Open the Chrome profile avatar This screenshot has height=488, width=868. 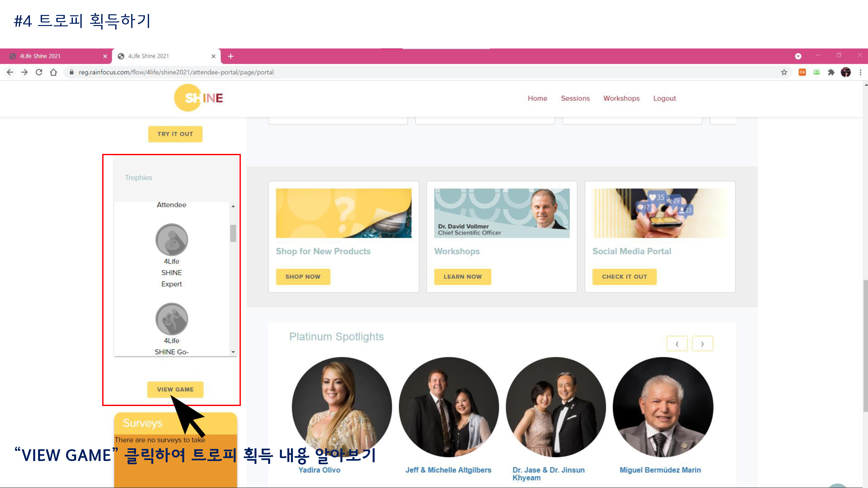[846, 72]
